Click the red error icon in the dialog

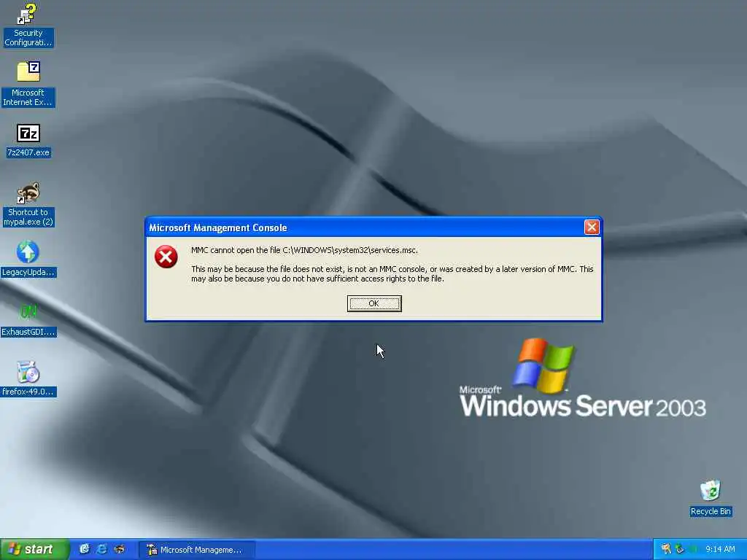tap(166, 257)
